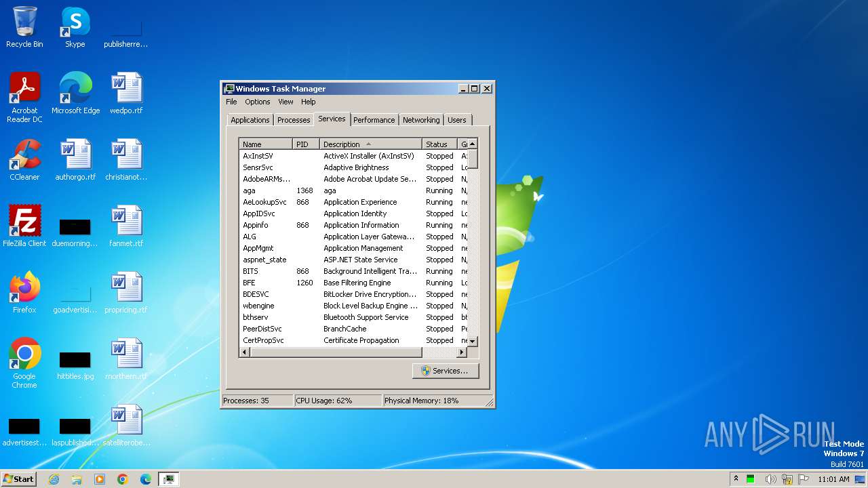Select the rnorthern.rtf document icon
The height and width of the screenshot is (488, 868).
tap(126, 359)
